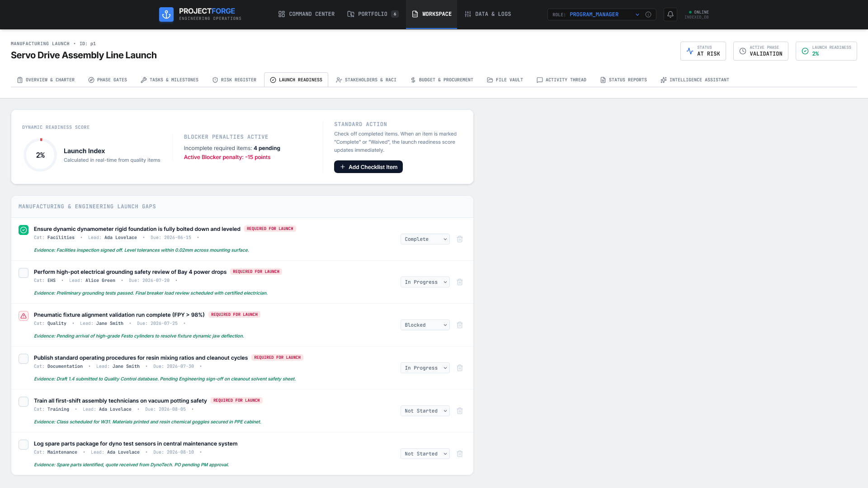Image resolution: width=868 pixels, height=488 pixels.
Task: Click the Manufacturing & Engineering Launch Gaps header
Action: (x=87, y=206)
